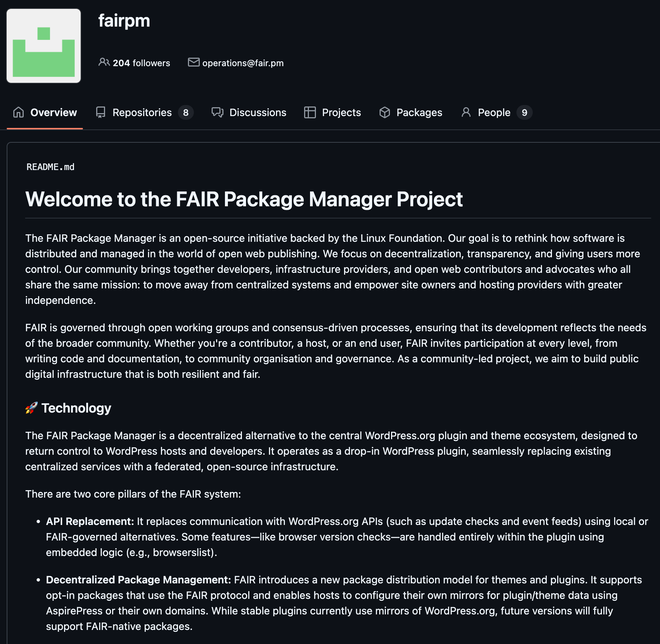Click the People count badge 9
The width and height of the screenshot is (660, 644).
tap(524, 112)
